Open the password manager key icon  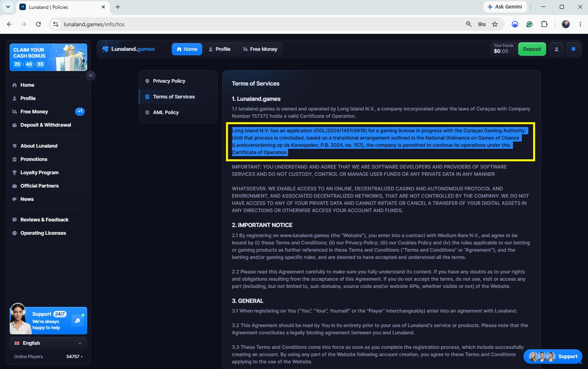point(482,24)
